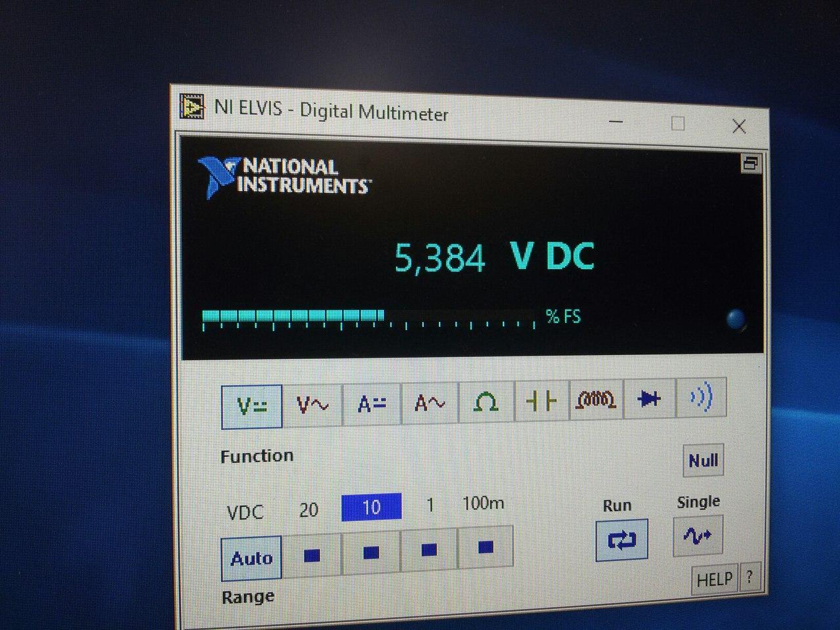Select the 20 V range button
The width and height of the screenshot is (840, 630).
tap(312, 555)
